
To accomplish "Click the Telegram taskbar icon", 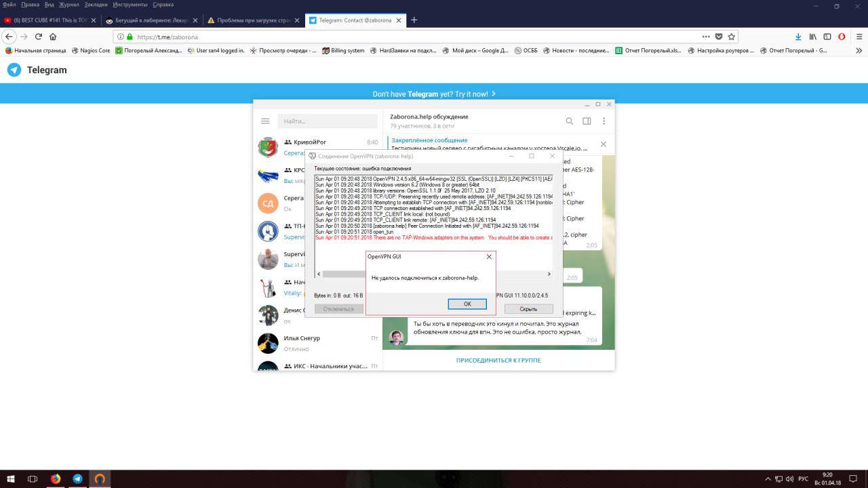I will click(x=77, y=479).
